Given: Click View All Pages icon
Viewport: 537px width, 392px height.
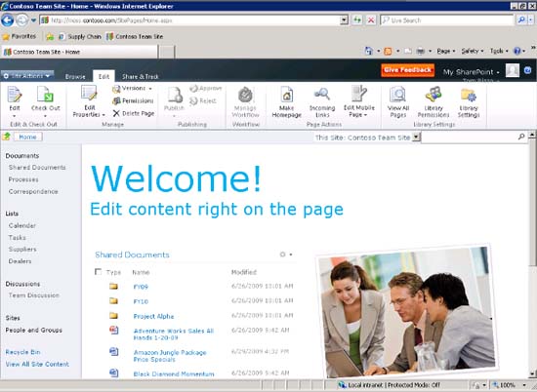Looking at the screenshot, I should click(x=398, y=101).
